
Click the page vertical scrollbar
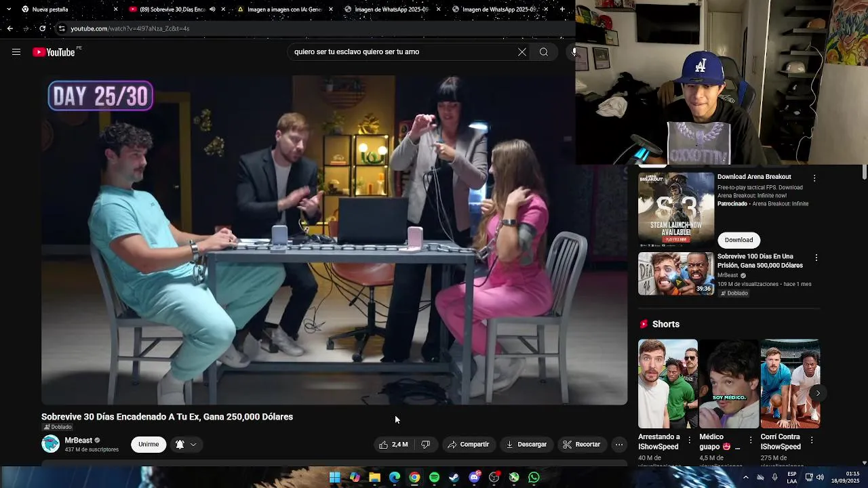tap(864, 173)
